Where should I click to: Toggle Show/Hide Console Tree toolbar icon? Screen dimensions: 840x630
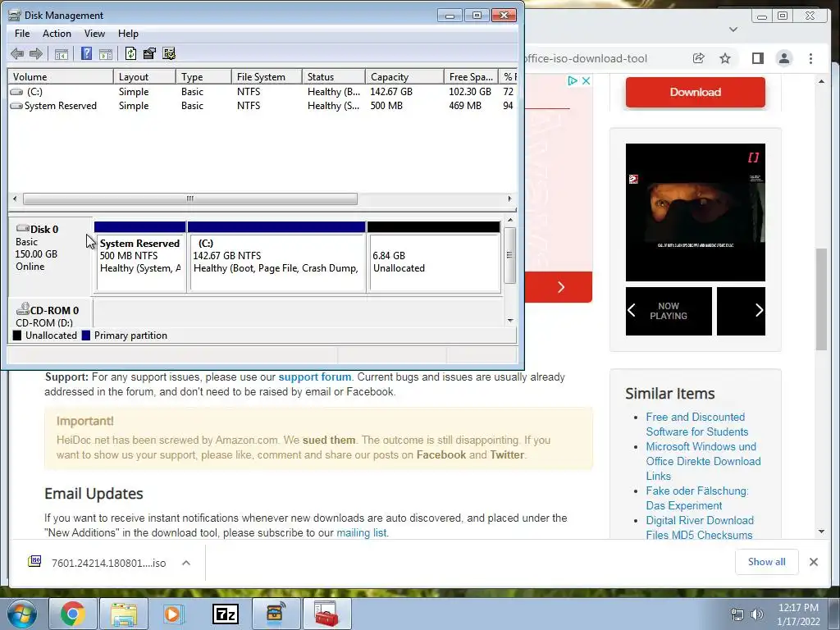pos(62,53)
